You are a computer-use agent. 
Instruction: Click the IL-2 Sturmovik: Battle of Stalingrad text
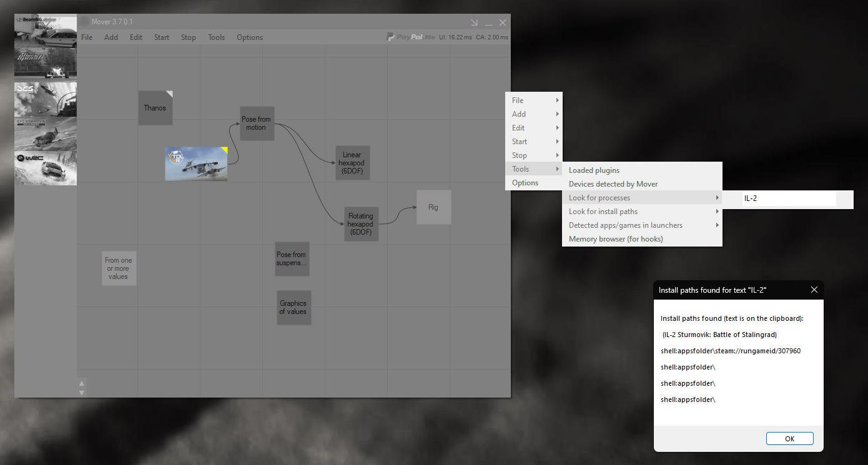(719, 335)
